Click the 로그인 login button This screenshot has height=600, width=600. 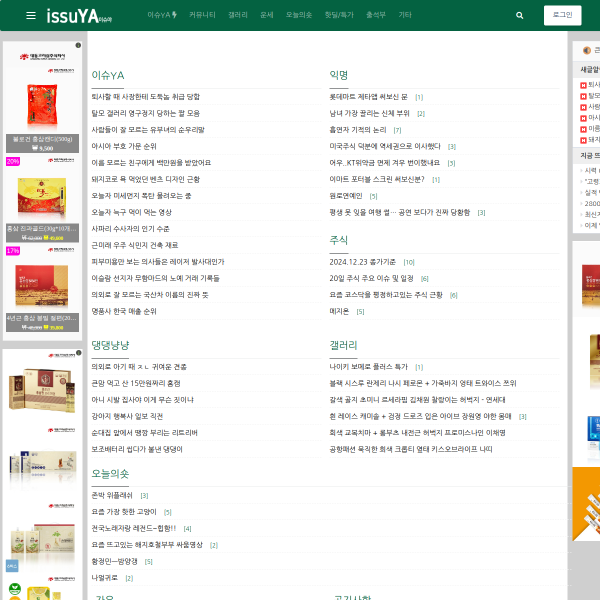(562, 15)
